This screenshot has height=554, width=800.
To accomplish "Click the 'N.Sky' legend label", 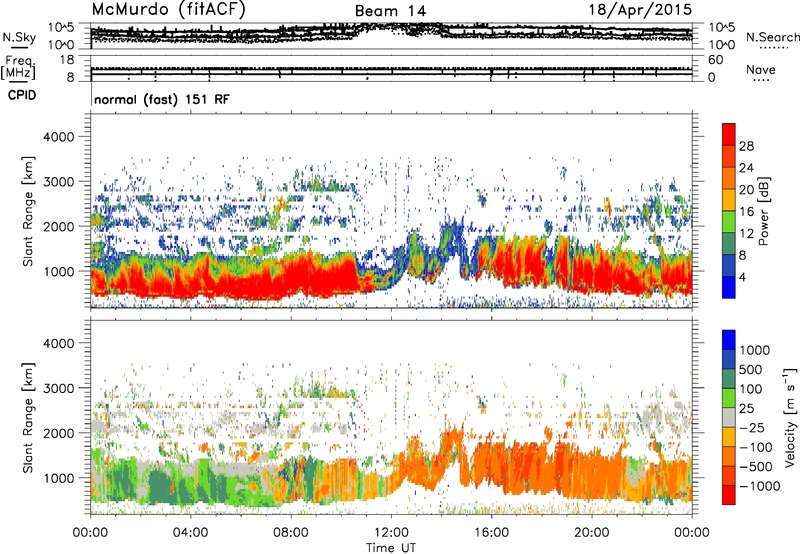I will (19, 37).
